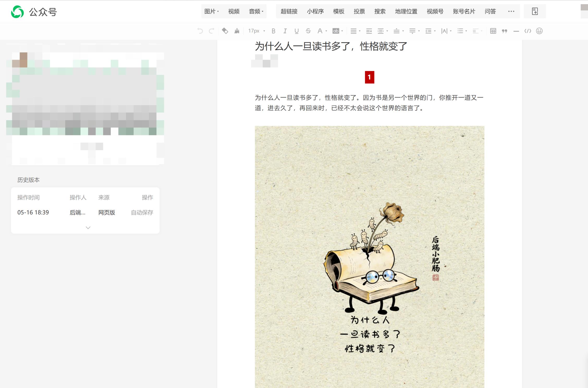Image resolution: width=588 pixels, height=388 pixels.
Task: Open the both-sides indent dropdown
Action: point(383,31)
